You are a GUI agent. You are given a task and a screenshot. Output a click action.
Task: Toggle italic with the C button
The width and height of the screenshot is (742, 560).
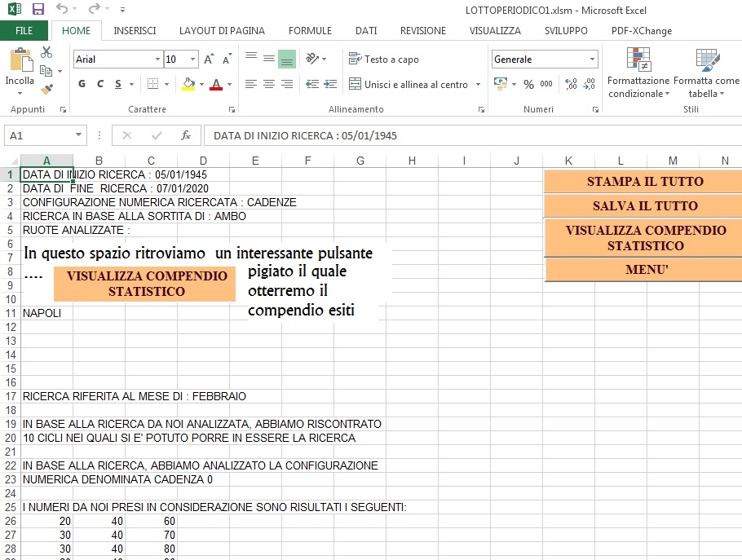99,84
